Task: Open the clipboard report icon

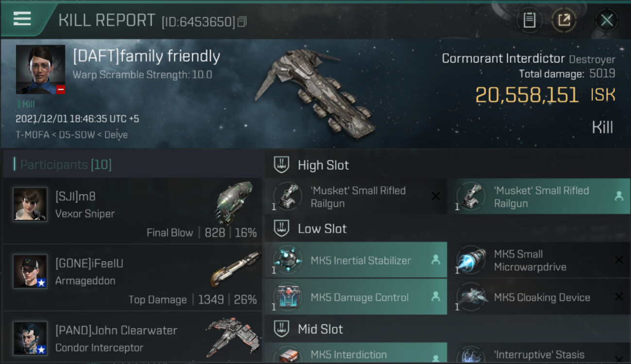Action: point(529,20)
